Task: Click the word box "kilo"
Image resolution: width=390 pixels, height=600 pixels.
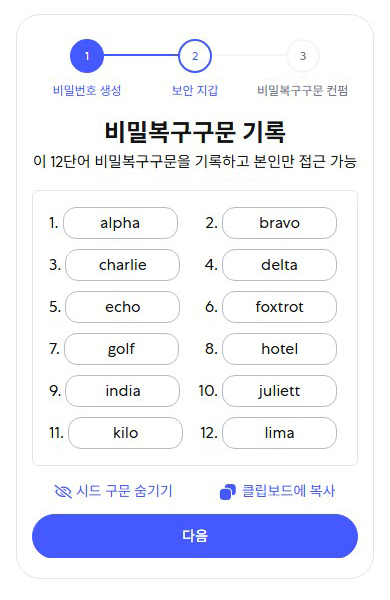Action: [126, 433]
